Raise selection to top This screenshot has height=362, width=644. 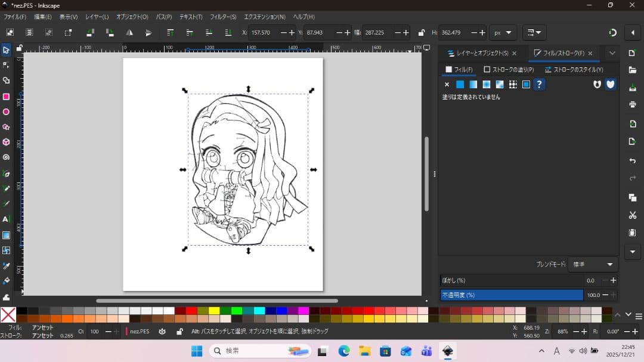(170, 33)
